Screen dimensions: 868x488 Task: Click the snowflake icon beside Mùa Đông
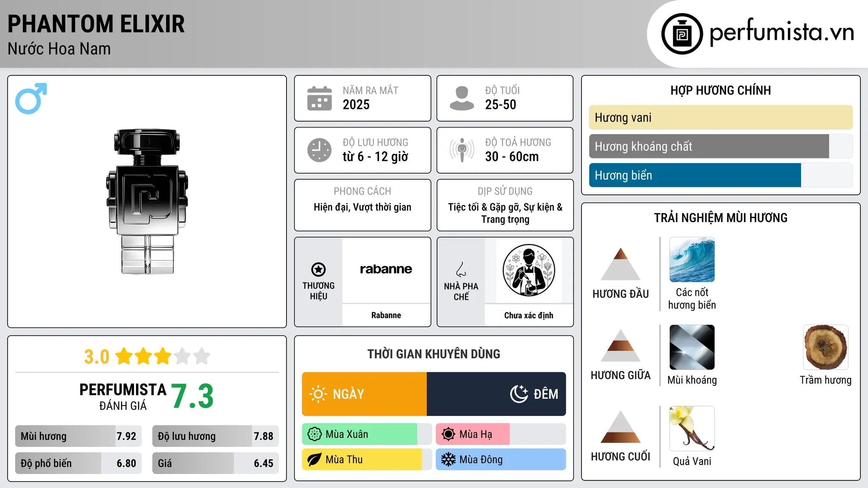(x=448, y=460)
